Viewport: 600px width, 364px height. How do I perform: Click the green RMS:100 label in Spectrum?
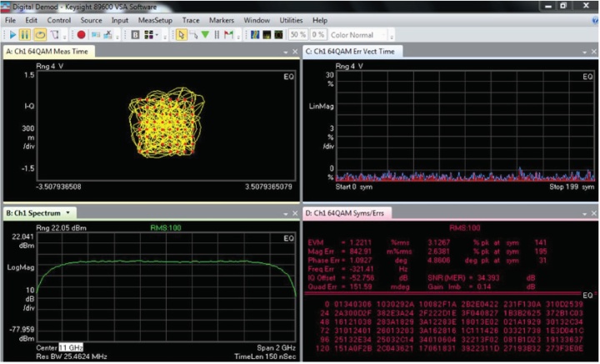pos(166,228)
